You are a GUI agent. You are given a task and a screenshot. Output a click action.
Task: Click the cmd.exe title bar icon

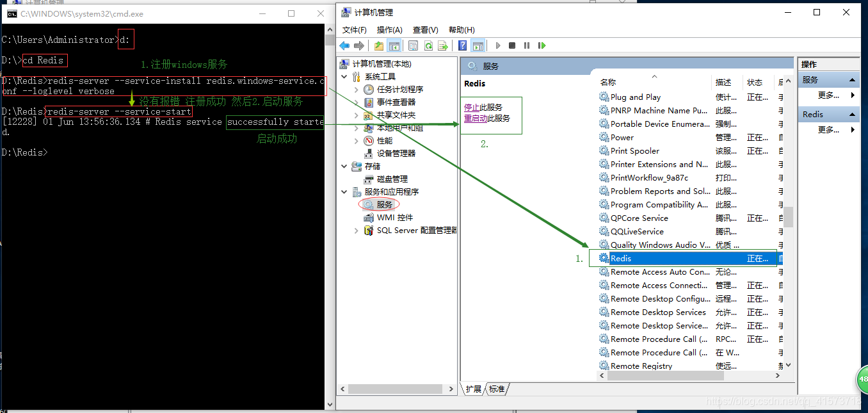tap(12, 13)
